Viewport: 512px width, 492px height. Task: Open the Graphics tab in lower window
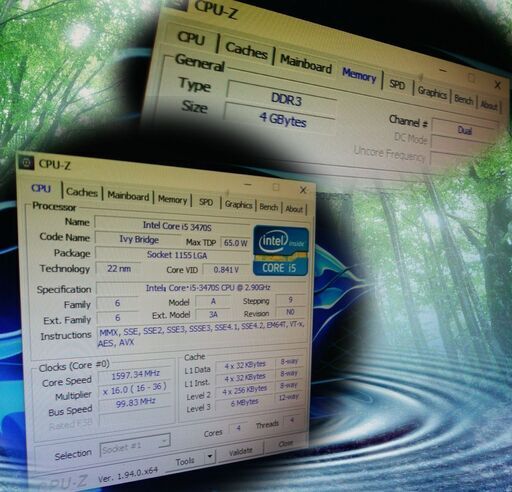[238, 204]
